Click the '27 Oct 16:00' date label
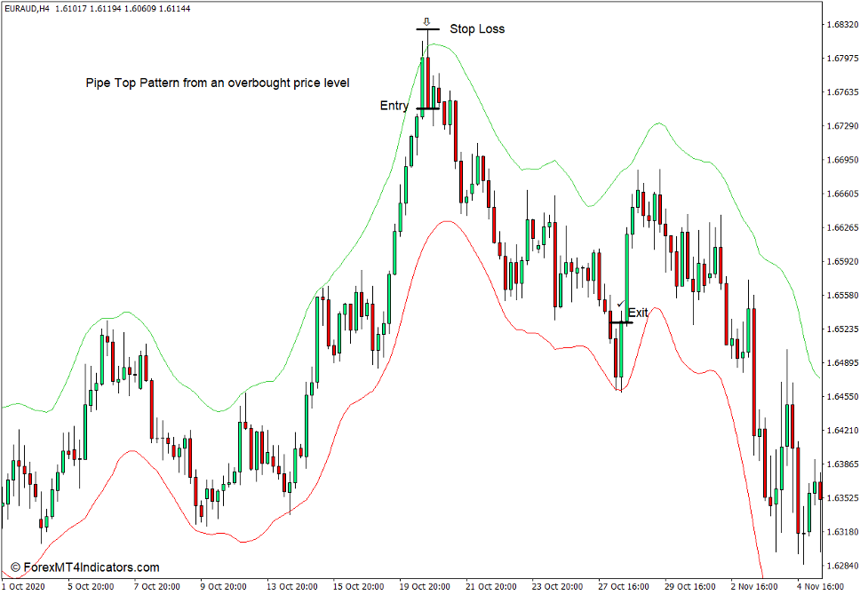Image resolution: width=868 pixels, height=595 pixels. pos(624,586)
